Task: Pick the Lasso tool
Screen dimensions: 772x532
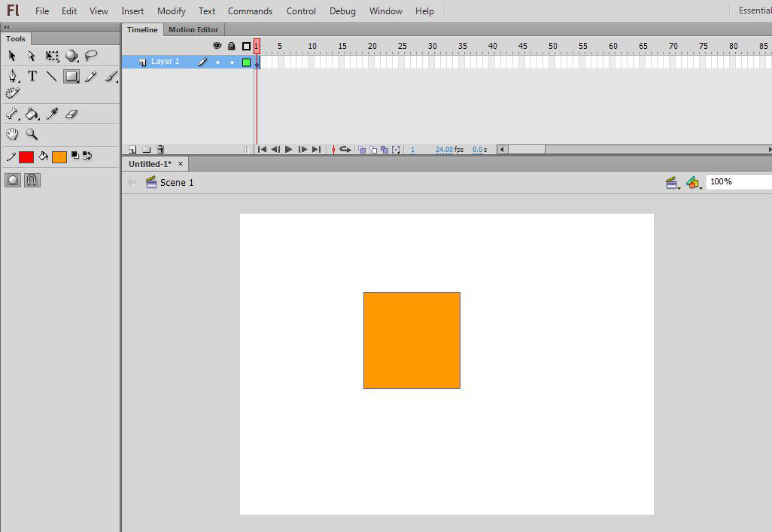Action: click(91, 56)
